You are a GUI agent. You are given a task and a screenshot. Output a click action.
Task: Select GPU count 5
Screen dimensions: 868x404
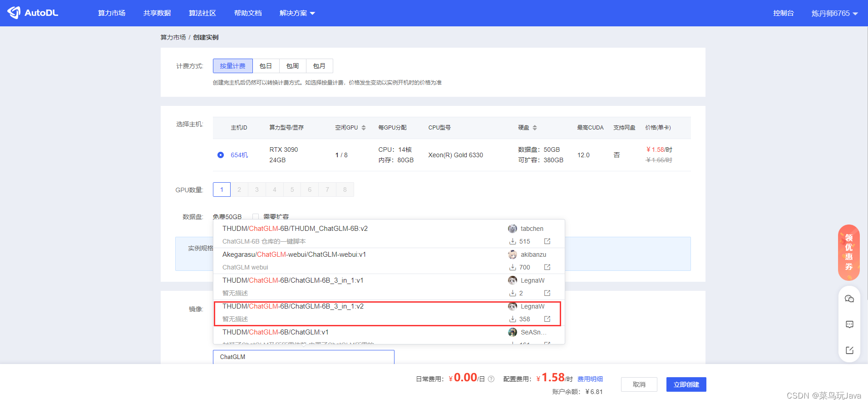coord(292,190)
